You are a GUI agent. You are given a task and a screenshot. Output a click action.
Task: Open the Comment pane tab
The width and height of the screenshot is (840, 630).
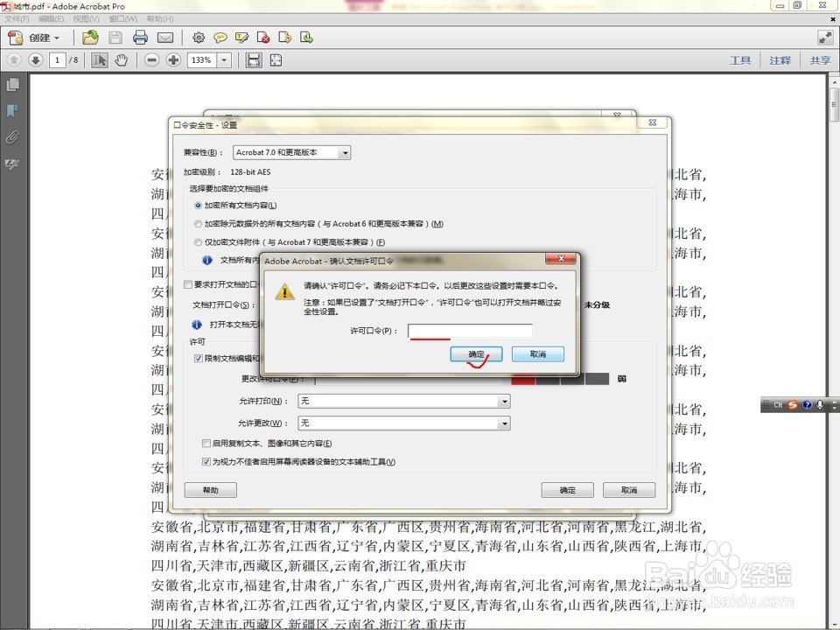780,60
